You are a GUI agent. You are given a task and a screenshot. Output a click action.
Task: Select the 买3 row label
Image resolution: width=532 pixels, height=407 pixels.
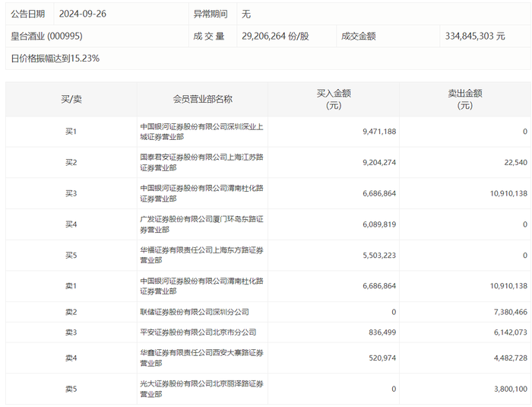71,193
